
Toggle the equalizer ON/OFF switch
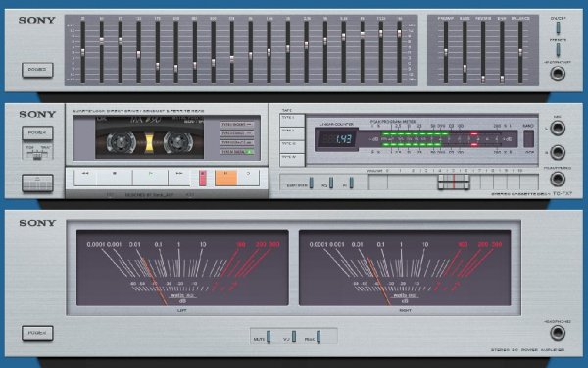point(558,27)
